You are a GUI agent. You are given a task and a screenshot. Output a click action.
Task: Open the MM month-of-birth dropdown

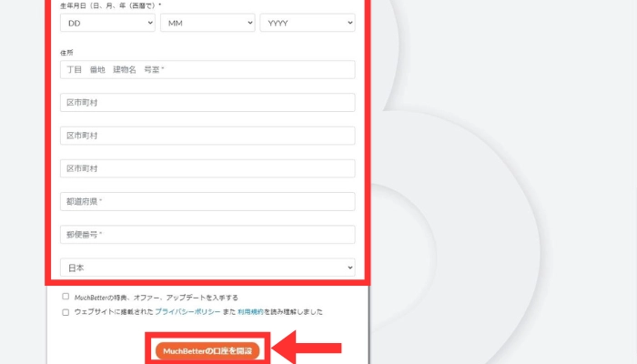click(x=207, y=23)
